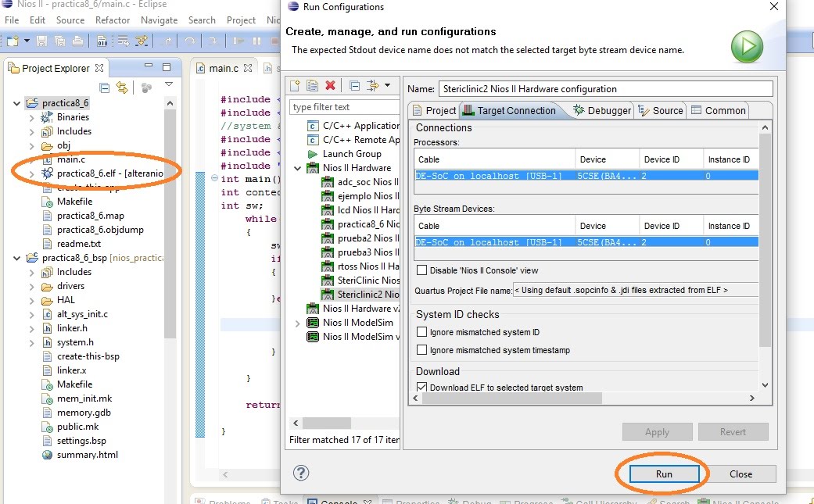Close the main.c editor tab
This screenshot has width=814, height=504.
pyautogui.click(x=248, y=68)
